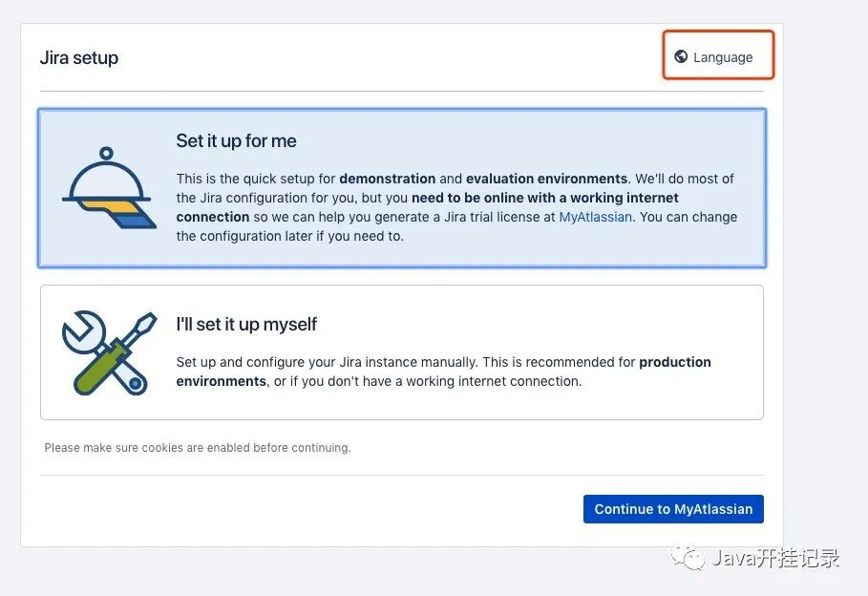Click the "Set it up for me" heading
868x596 pixels.
(236, 140)
